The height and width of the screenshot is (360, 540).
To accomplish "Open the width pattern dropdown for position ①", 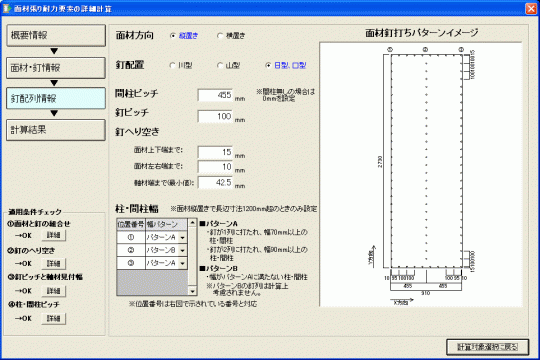I will point(183,237).
